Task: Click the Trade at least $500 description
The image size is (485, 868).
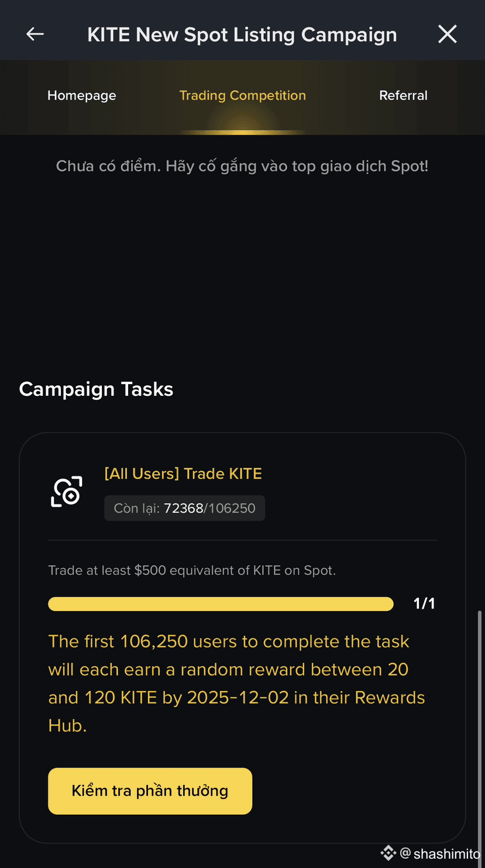Action: pos(192,570)
